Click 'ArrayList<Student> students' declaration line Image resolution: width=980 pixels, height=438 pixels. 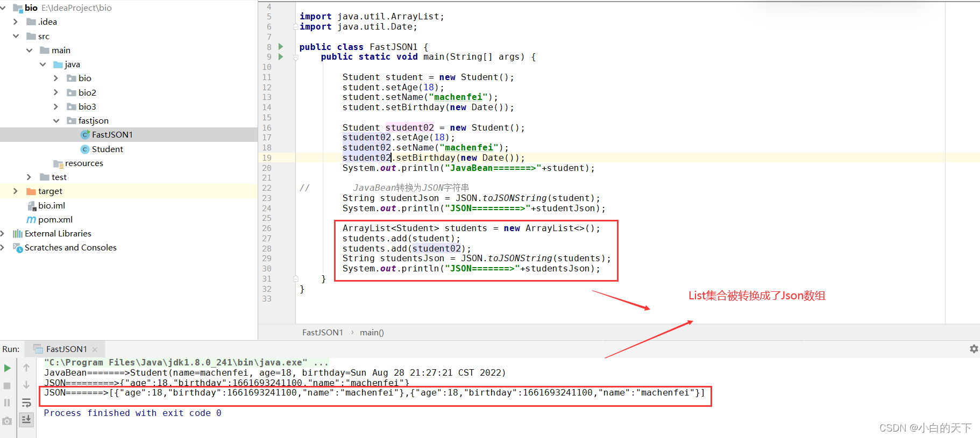click(471, 228)
